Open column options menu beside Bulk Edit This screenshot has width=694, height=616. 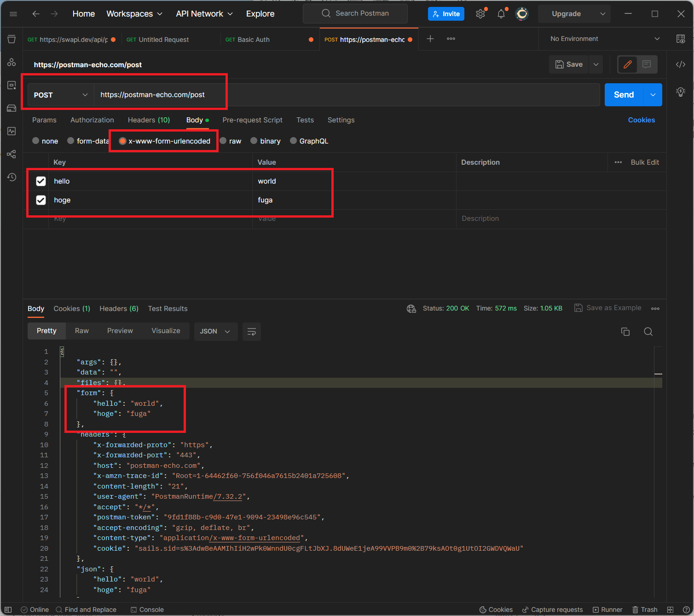[618, 162]
